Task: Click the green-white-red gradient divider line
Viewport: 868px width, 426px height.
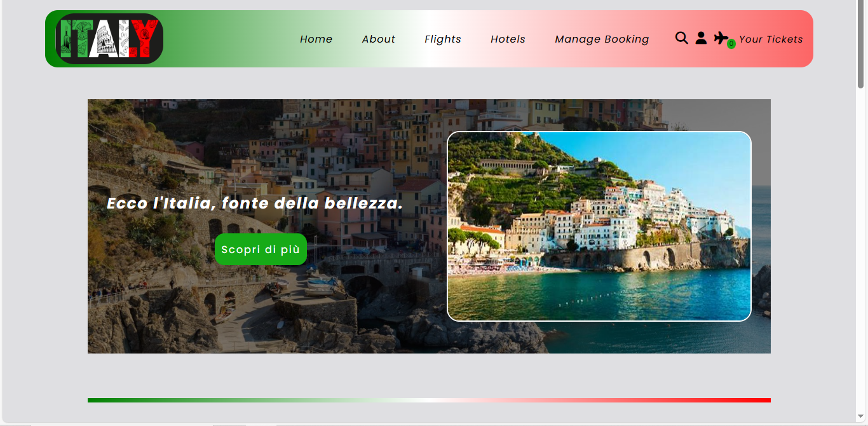Action: (x=429, y=400)
